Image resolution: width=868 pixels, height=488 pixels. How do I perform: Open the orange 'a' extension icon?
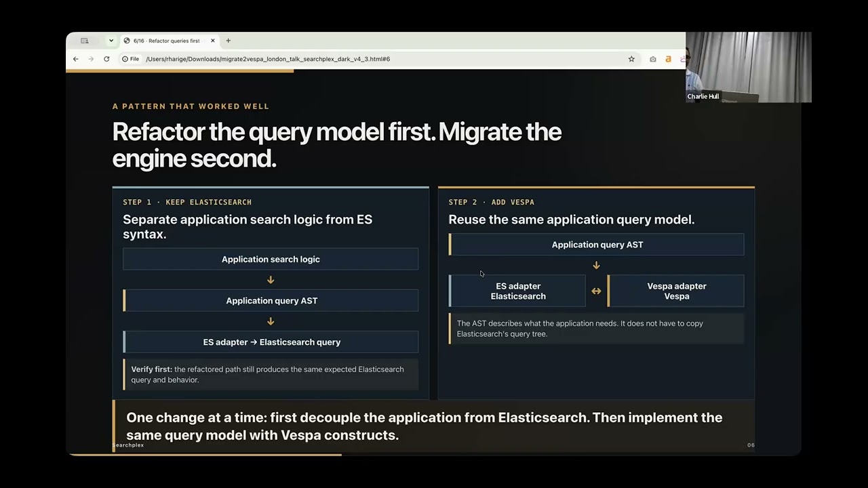click(x=668, y=59)
